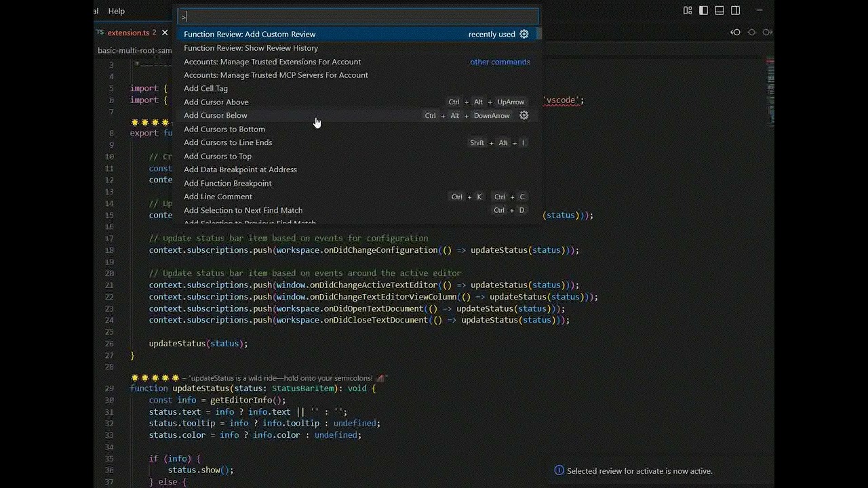The height and width of the screenshot is (488, 868).
Task: Minimize the VS Code window
Action: coord(760,11)
